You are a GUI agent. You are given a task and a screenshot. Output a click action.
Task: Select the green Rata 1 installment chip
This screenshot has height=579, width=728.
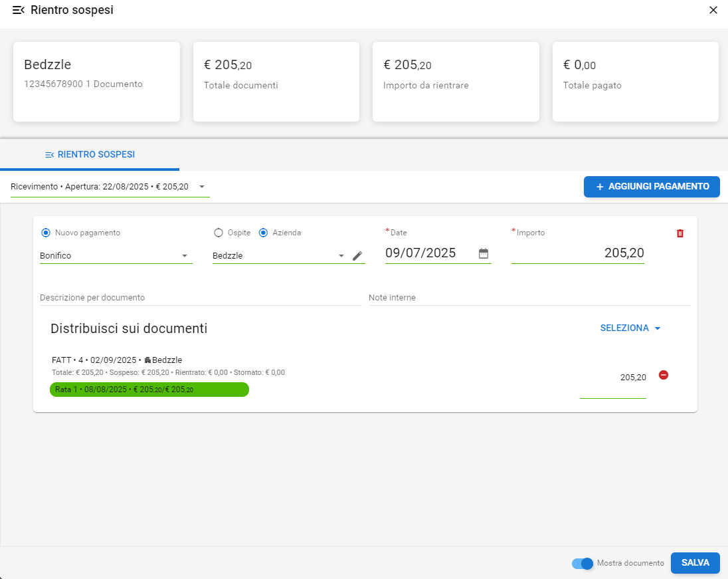point(149,390)
